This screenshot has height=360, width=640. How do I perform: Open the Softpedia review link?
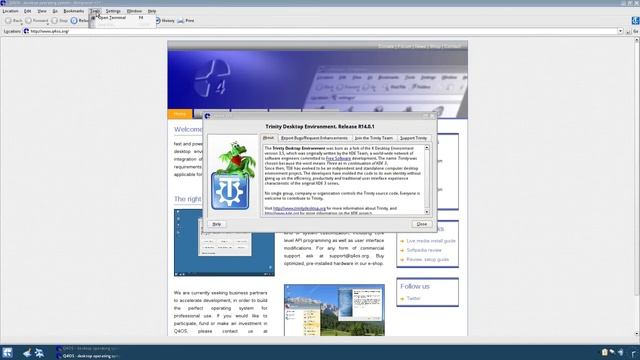424,250
